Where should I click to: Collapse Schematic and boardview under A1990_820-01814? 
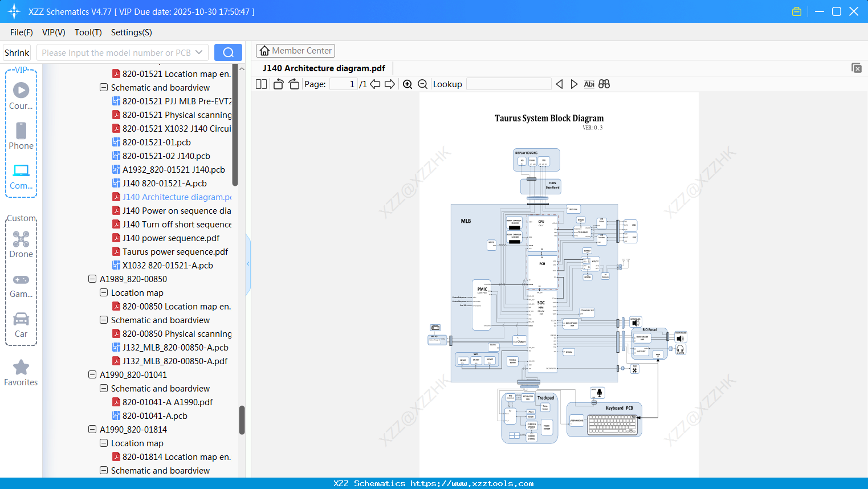tap(104, 471)
